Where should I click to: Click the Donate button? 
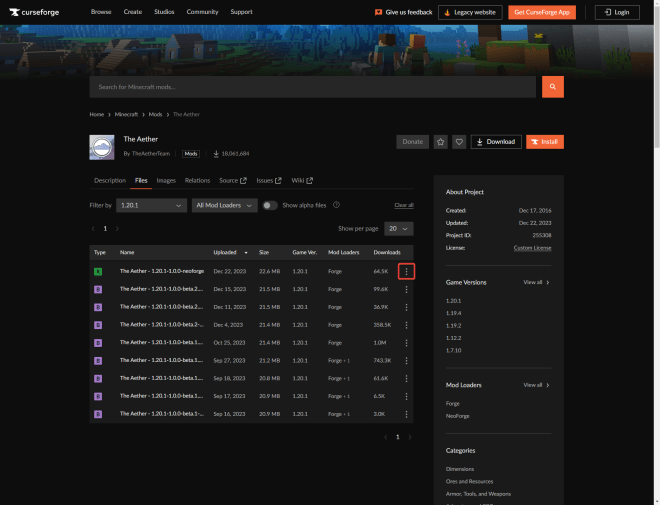[x=412, y=142]
